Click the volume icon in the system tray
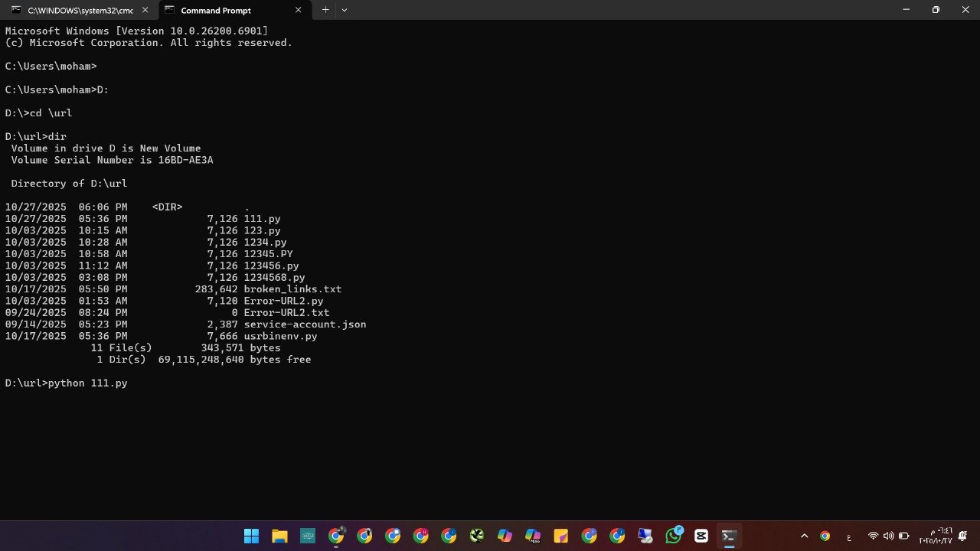This screenshot has height=551, width=980. pyautogui.click(x=888, y=536)
